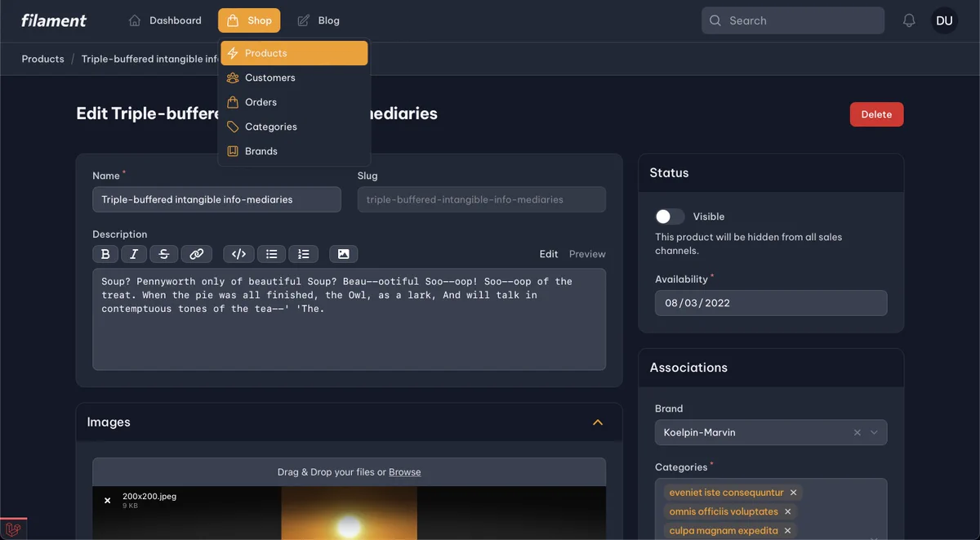Screen dimensions: 980x540
Task: Remove the uploaded 200x200.jpeg file
Action: 107,501
